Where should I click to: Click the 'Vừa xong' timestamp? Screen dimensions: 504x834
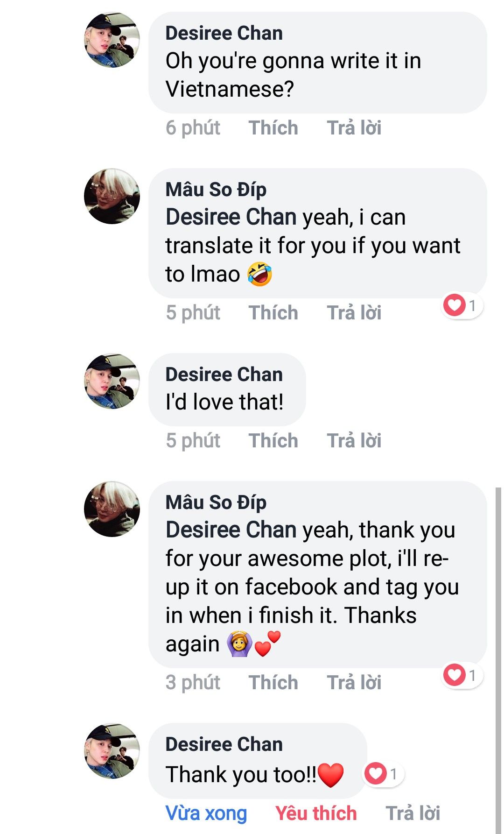(206, 813)
